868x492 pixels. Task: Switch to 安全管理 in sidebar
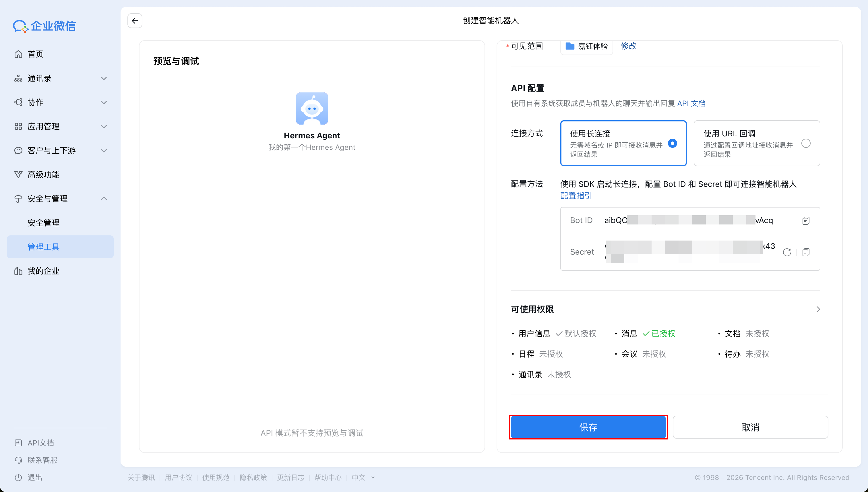[x=44, y=222]
